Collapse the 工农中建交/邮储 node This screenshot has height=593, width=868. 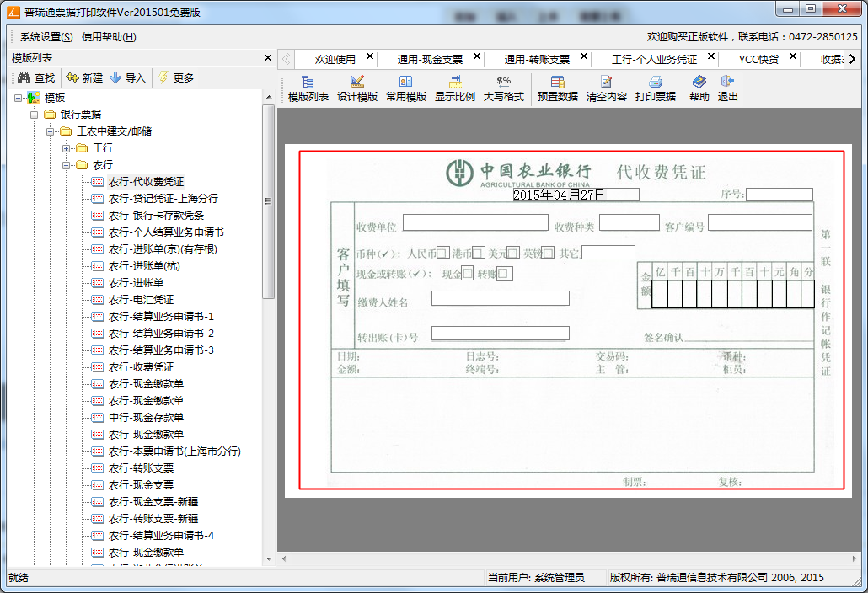click(51, 131)
